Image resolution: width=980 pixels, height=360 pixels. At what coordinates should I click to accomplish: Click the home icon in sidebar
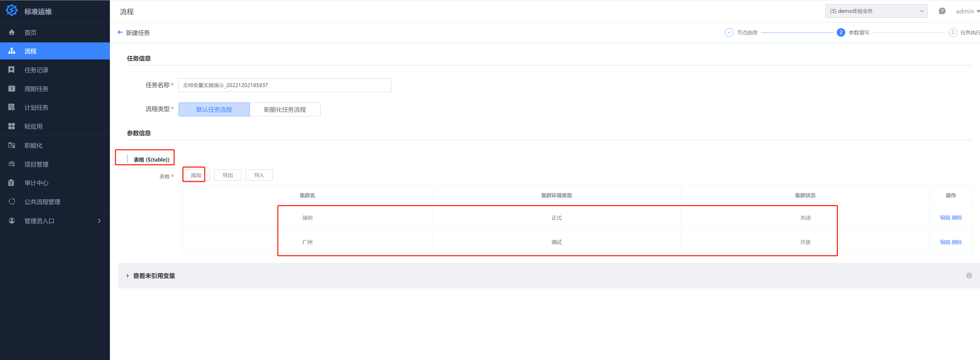(x=12, y=32)
